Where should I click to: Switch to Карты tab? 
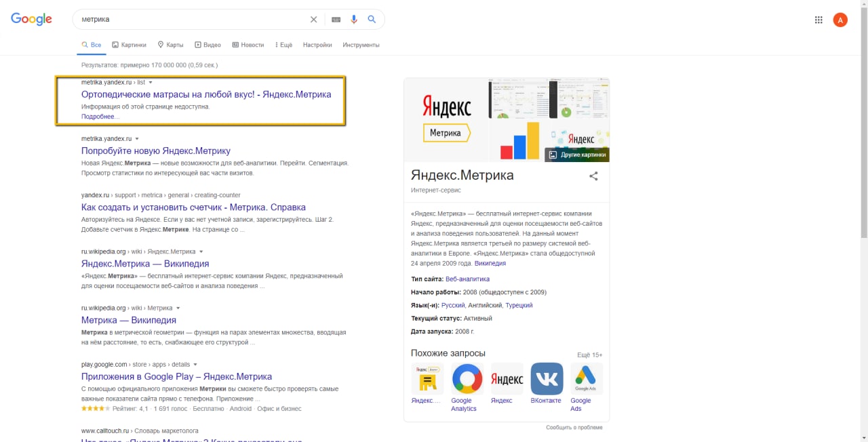coord(170,45)
